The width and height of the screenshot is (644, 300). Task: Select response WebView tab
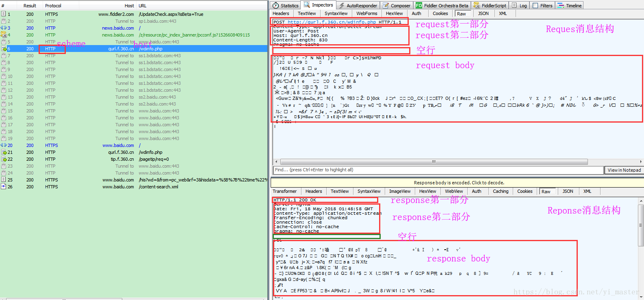(454, 191)
